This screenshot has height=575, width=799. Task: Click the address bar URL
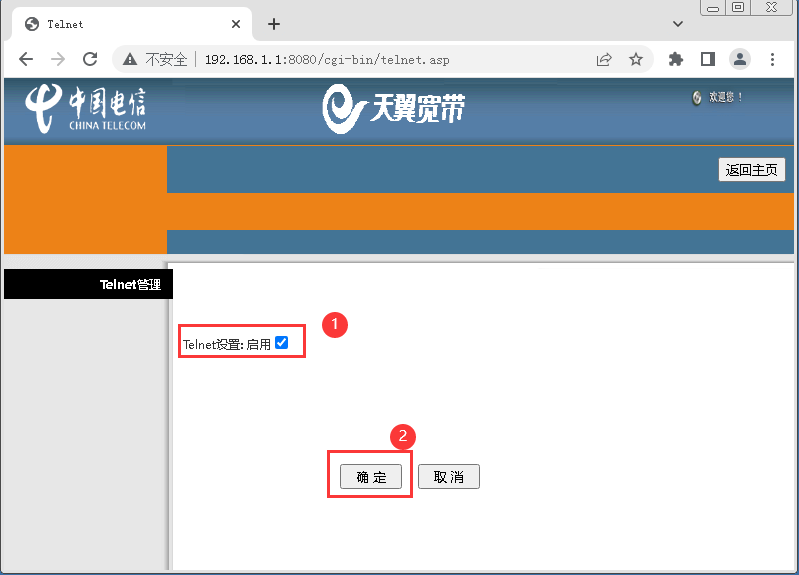point(327,60)
